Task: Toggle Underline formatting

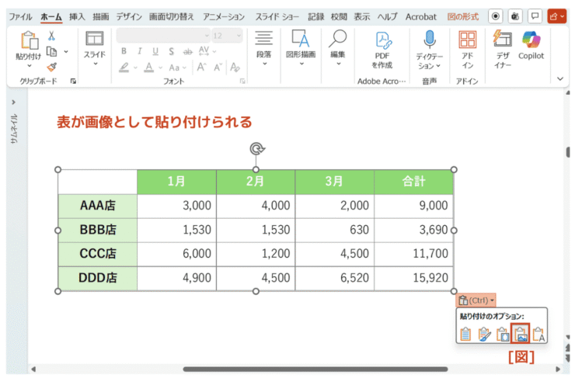Action: (155, 51)
